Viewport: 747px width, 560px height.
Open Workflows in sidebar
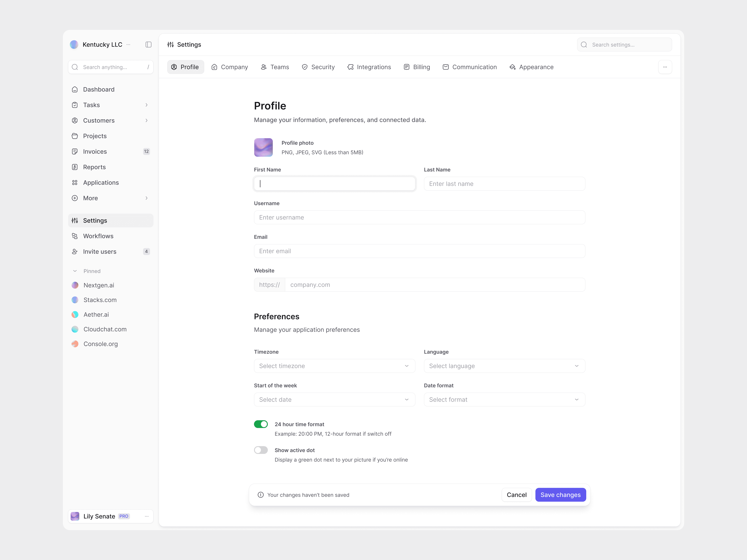(98, 236)
